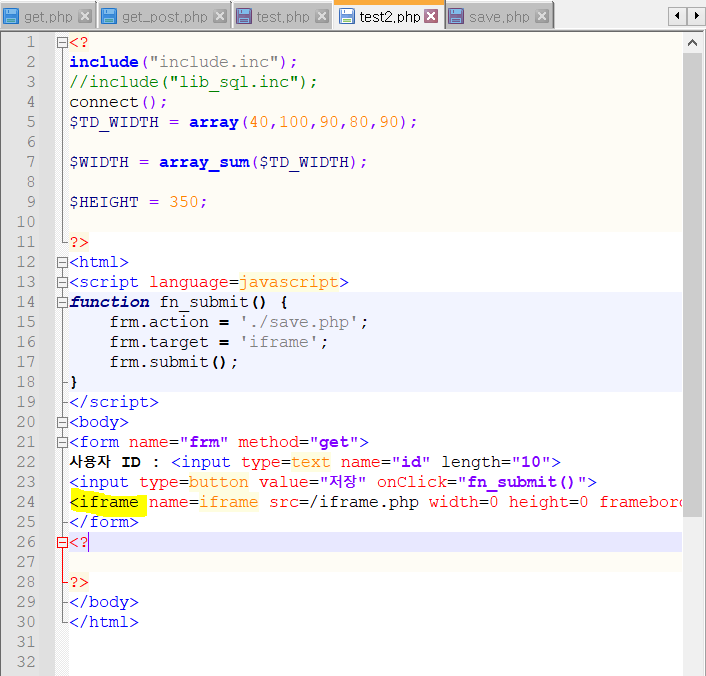The width and height of the screenshot is (706, 676).
Task: Click the disk icon on test2.php tab
Action: 346,17
